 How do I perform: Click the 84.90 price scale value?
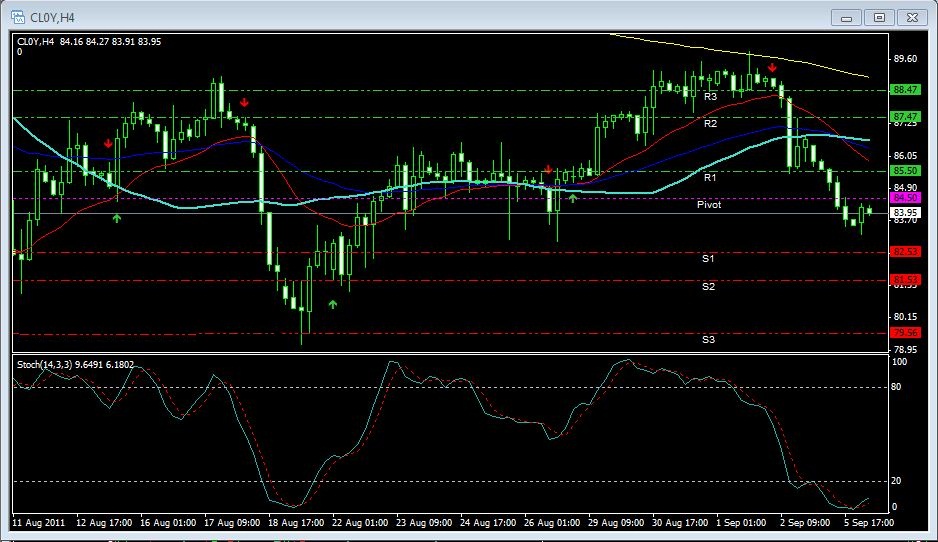pyautogui.click(x=905, y=188)
